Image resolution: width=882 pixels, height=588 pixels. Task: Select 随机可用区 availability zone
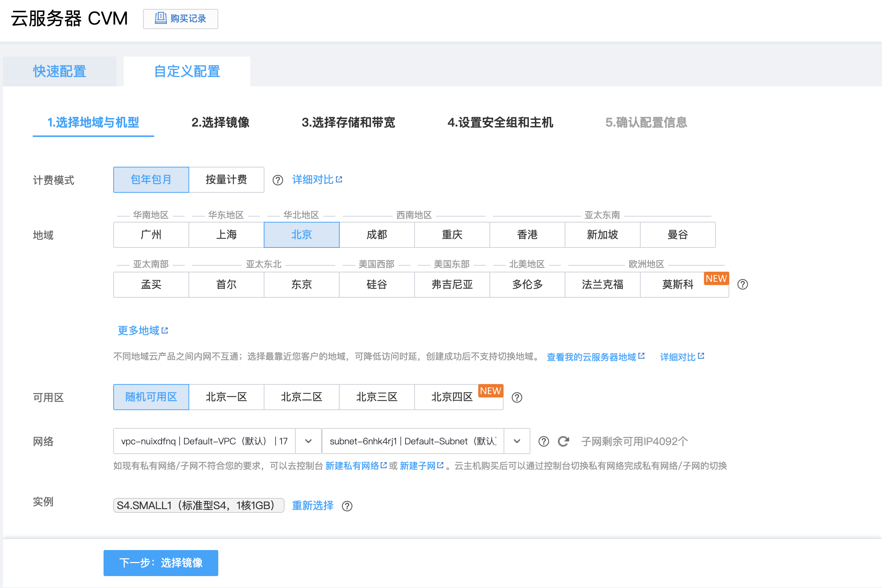click(151, 397)
